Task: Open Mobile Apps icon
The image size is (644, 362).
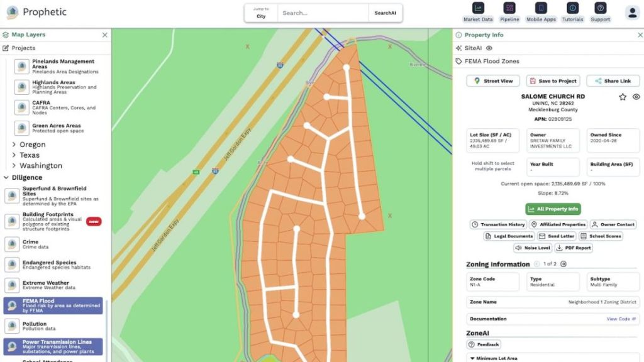Action: click(541, 12)
